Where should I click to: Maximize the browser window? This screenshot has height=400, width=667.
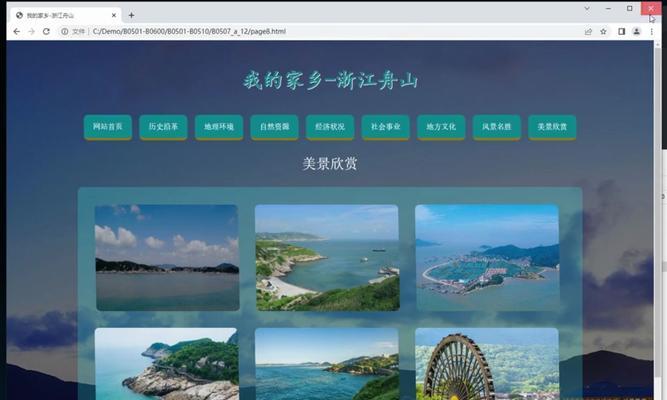coord(630,9)
